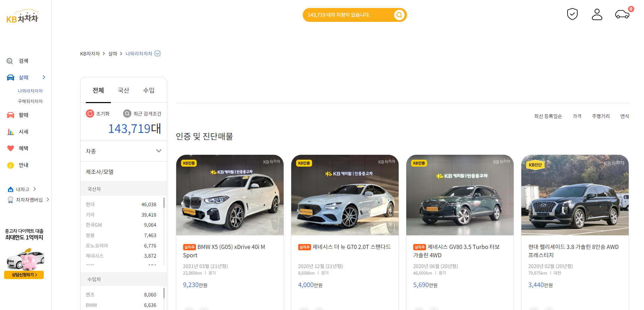Image resolution: width=644 pixels, height=310 pixels.
Task: Open the 혜택 sidebar menu
Action: [24, 148]
